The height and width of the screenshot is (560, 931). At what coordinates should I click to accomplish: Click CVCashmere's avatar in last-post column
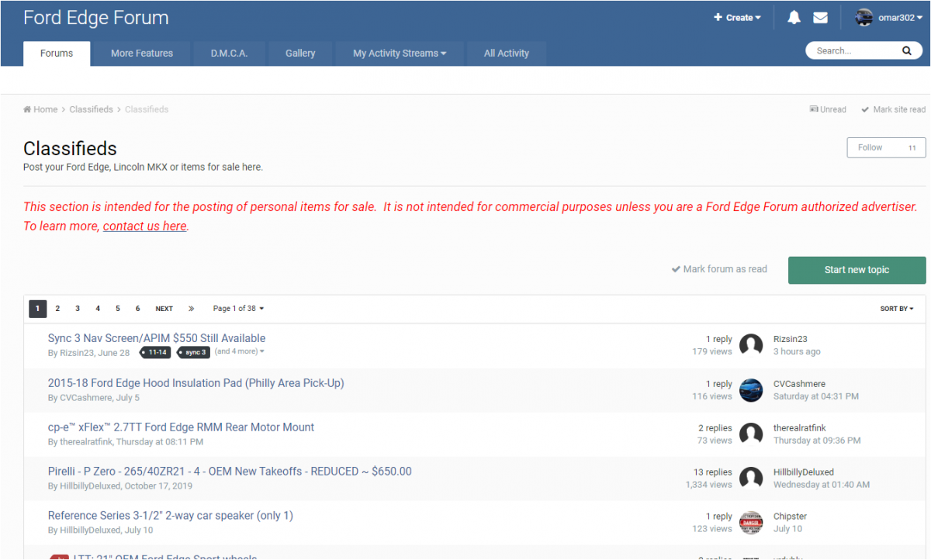point(751,389)
